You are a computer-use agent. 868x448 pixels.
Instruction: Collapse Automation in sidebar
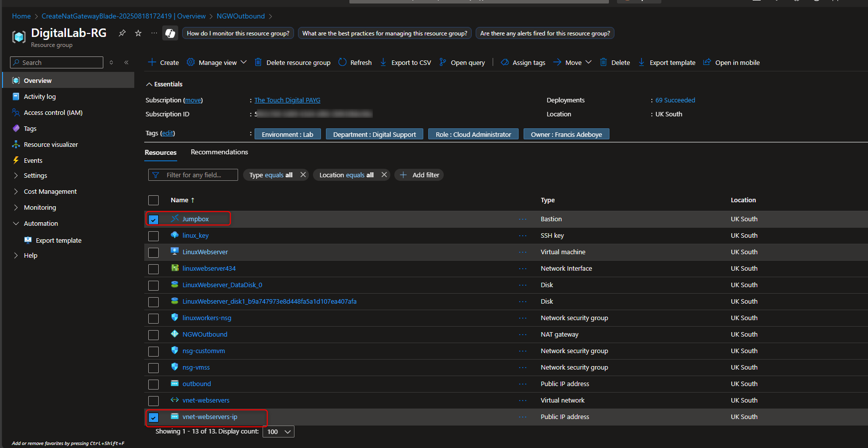(40, 223)
